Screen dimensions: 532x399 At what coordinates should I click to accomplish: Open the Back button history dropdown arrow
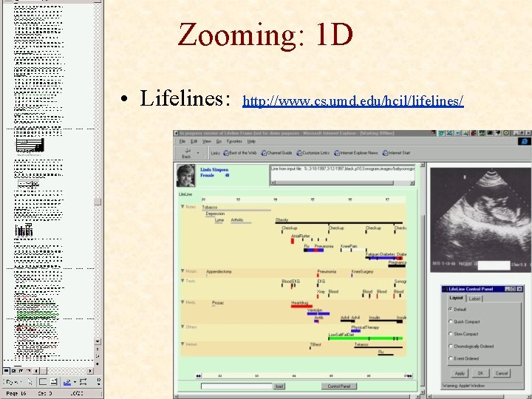(198, 153)
